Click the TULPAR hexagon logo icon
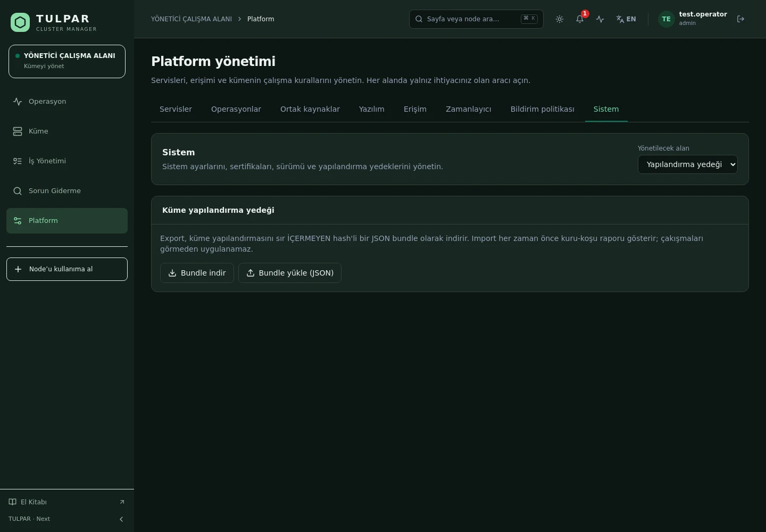The image size is (766, 532). [x=20, y=22]
